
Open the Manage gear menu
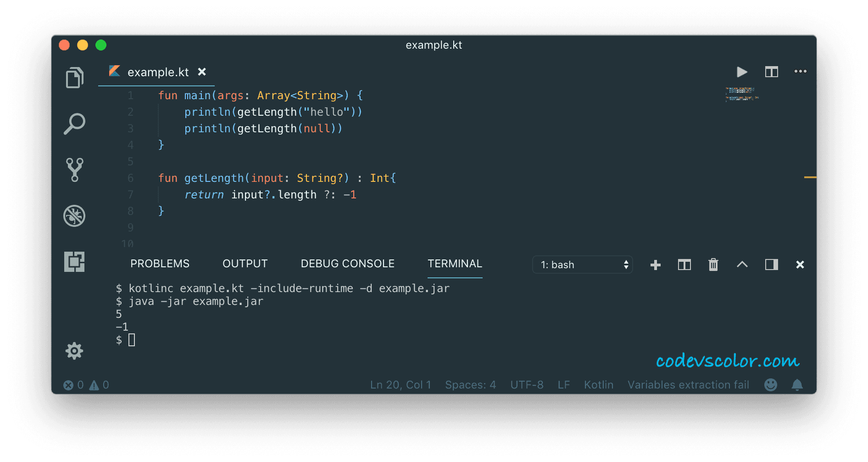74,351
